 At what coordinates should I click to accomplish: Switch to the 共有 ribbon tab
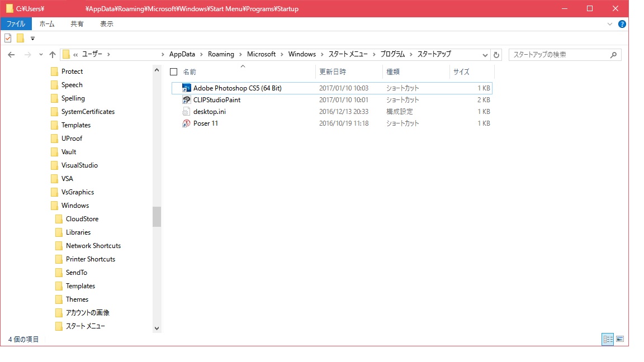(77, 24)
